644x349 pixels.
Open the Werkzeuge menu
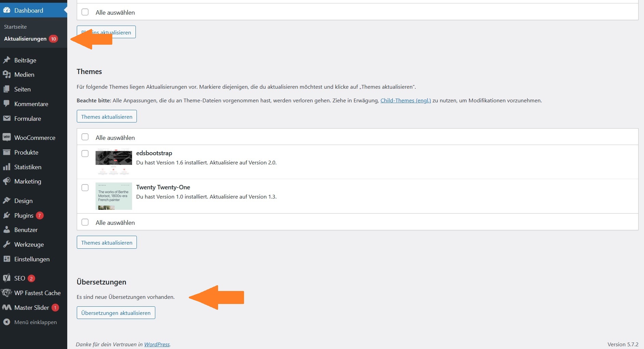(33, 244)
